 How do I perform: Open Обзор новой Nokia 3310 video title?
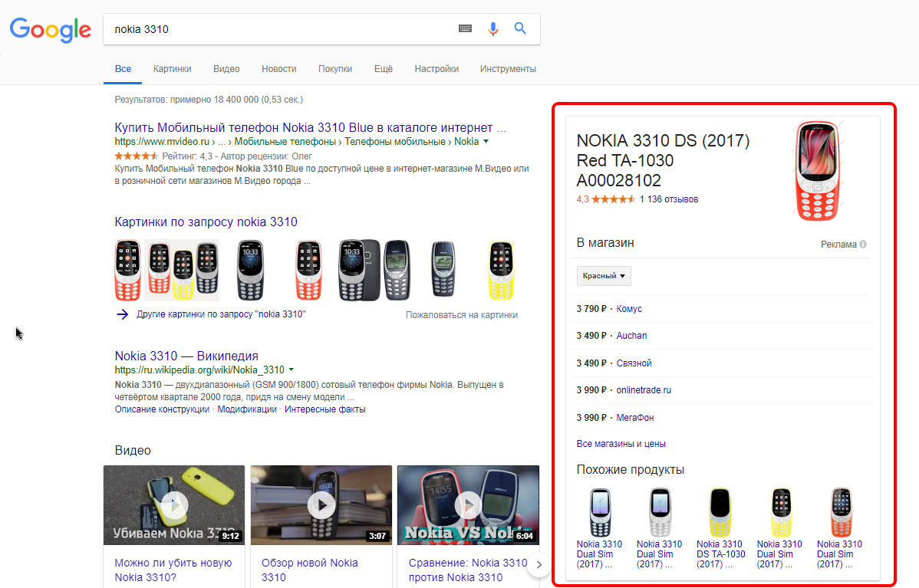click(x=309, y=570)
